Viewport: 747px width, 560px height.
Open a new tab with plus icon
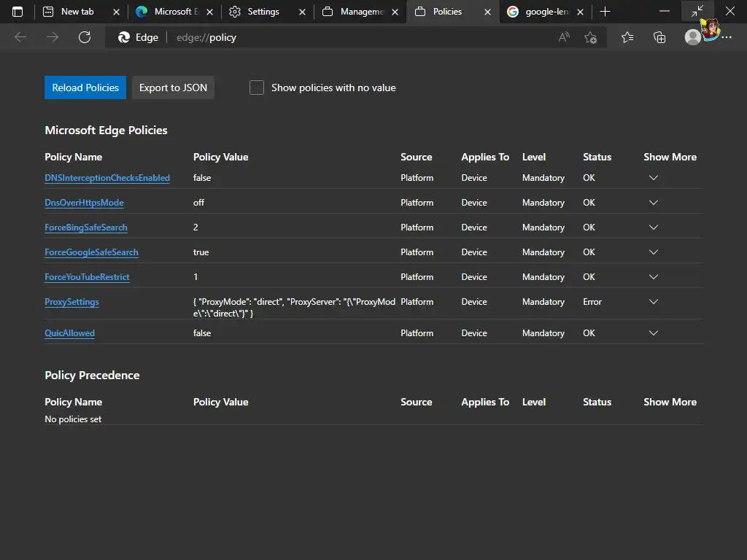[x=605, y=12]
